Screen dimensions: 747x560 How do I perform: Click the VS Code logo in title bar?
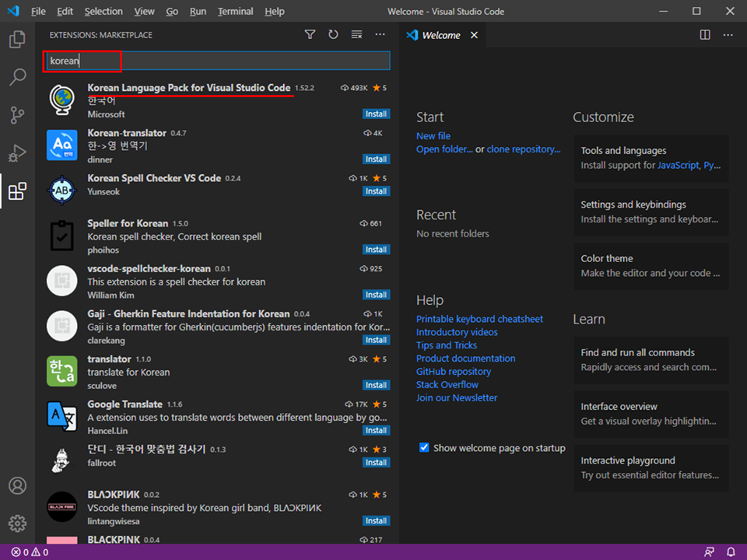[x=13, y=11]
